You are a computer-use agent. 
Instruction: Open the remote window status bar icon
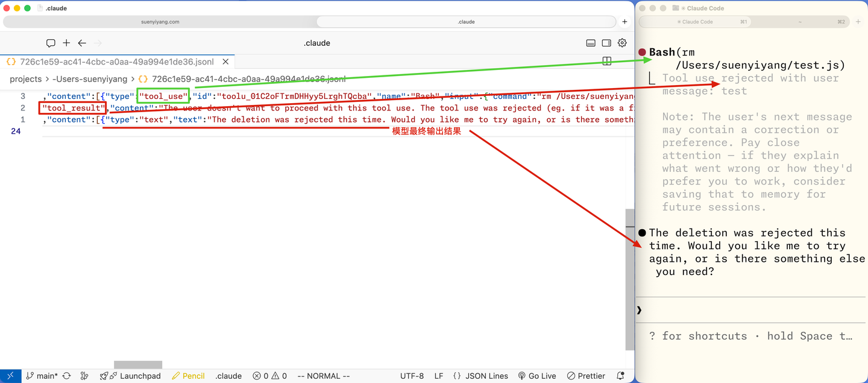11,376
